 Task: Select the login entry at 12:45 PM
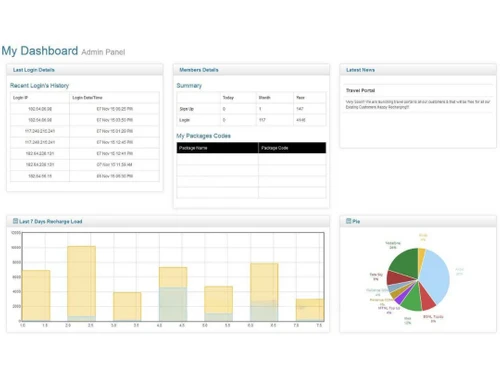(x=85, y=142)
